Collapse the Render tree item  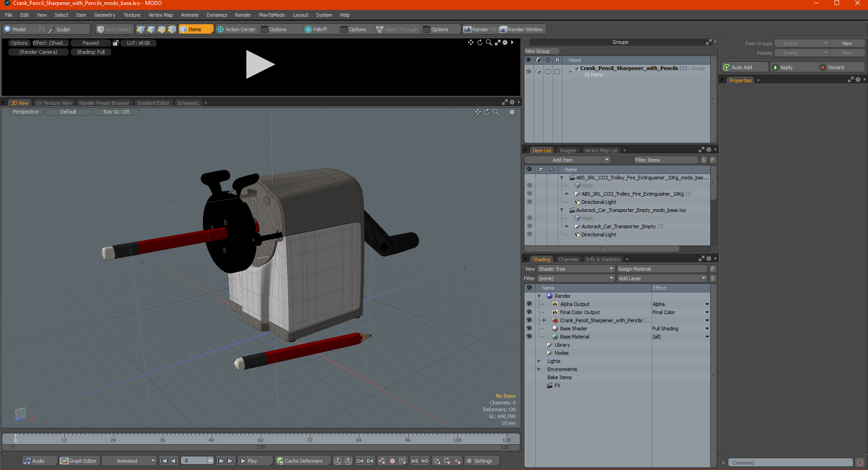click(x=539, y=296)
